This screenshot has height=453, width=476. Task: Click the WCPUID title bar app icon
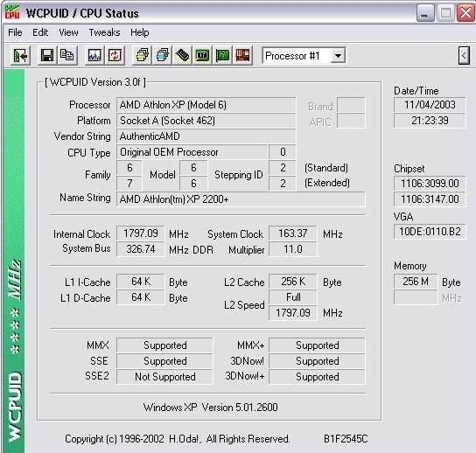coord(12,12)
